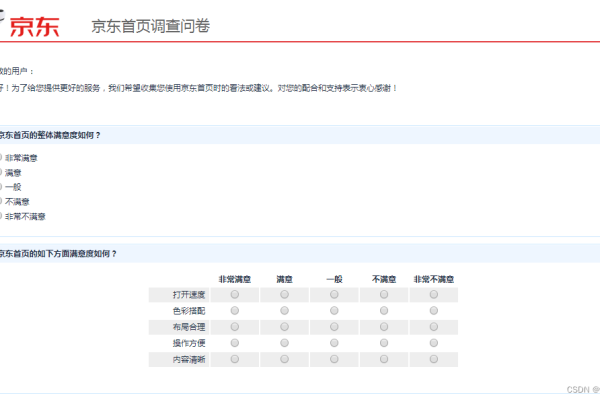Rate 内容清晰 as 不满意

[x=384, y=359]
